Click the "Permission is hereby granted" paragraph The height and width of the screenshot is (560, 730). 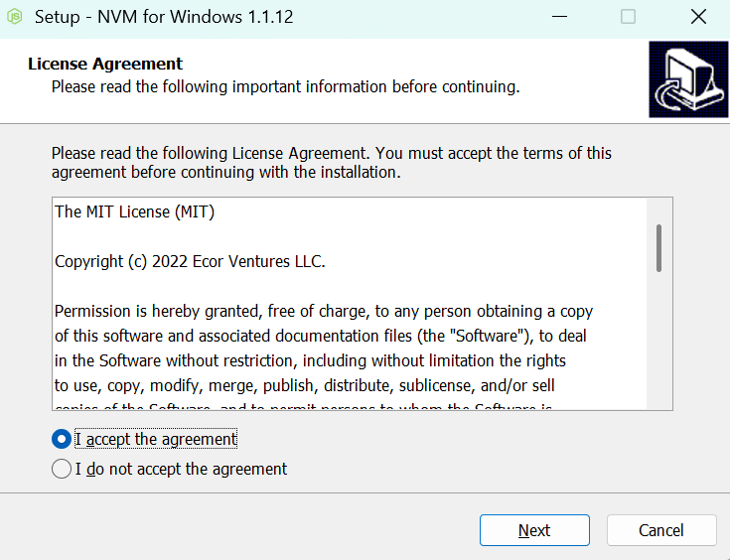(324, 349)
